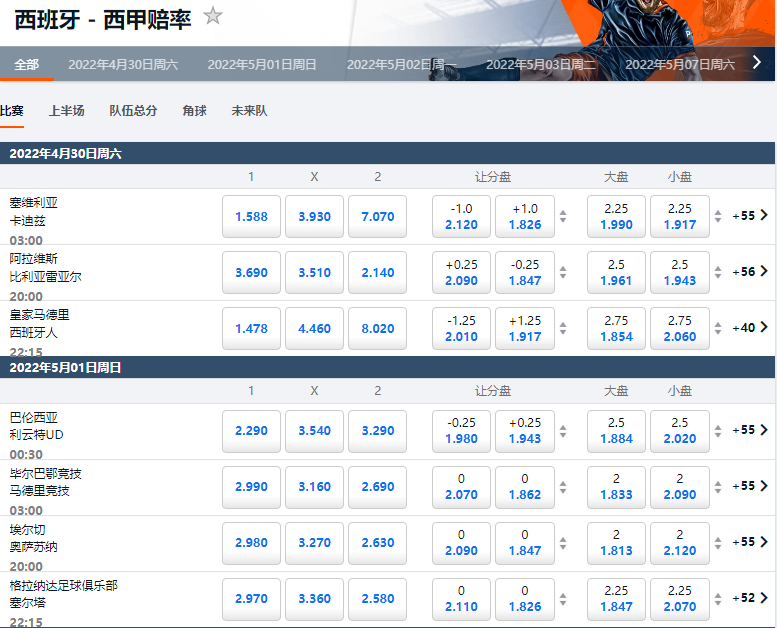Image resolution: width=777 pixels, height=628 pixels.
Task: Bet on 塞维利亚 home win at 1.588
Action: [x=251, y=216]
